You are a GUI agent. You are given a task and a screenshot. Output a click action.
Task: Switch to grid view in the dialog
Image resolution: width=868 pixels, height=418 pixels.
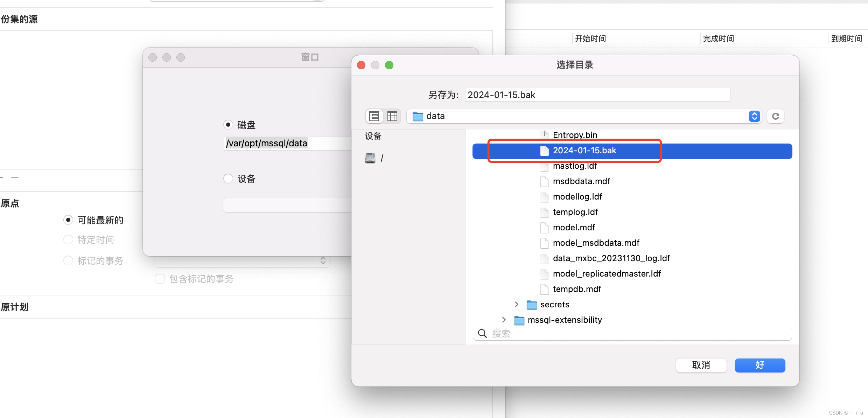[392, 116]
